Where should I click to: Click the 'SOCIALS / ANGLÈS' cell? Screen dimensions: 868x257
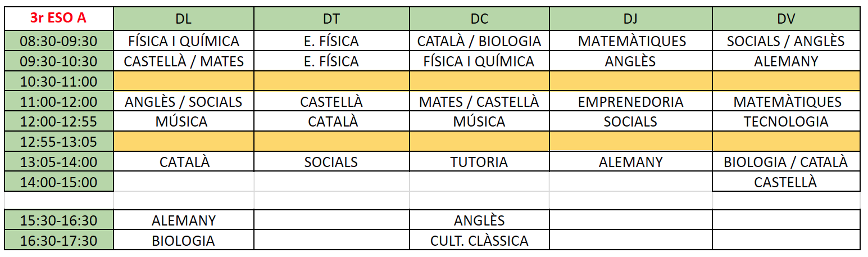[786, 41]
